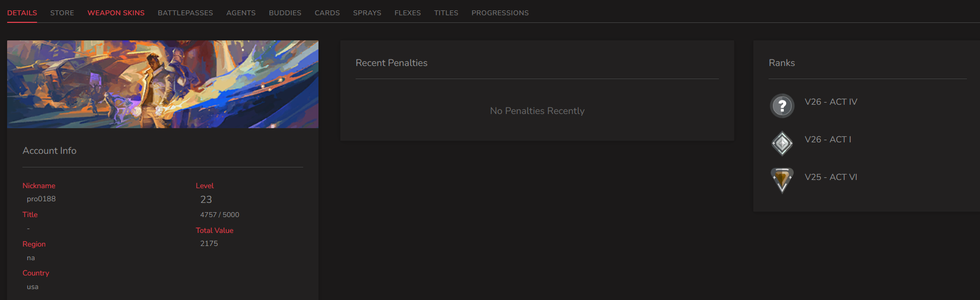
Task: Click the bronze rank badge for V25 Act VI
Action: (x=782, y=181)
